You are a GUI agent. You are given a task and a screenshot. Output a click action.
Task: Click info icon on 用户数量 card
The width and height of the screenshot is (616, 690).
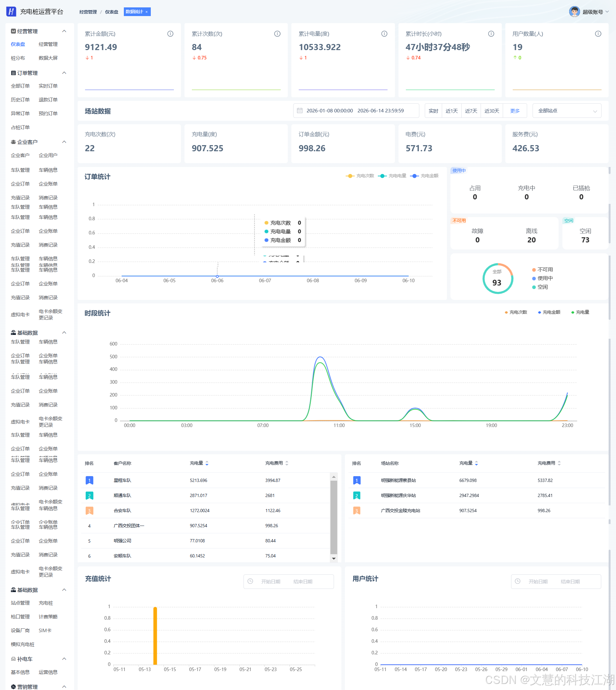point(598,34)
